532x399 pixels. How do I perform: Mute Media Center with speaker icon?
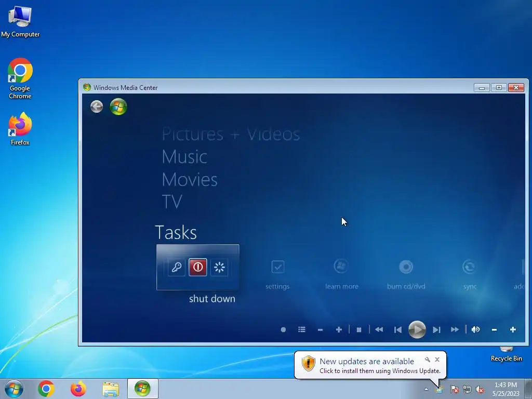point(475,329)
